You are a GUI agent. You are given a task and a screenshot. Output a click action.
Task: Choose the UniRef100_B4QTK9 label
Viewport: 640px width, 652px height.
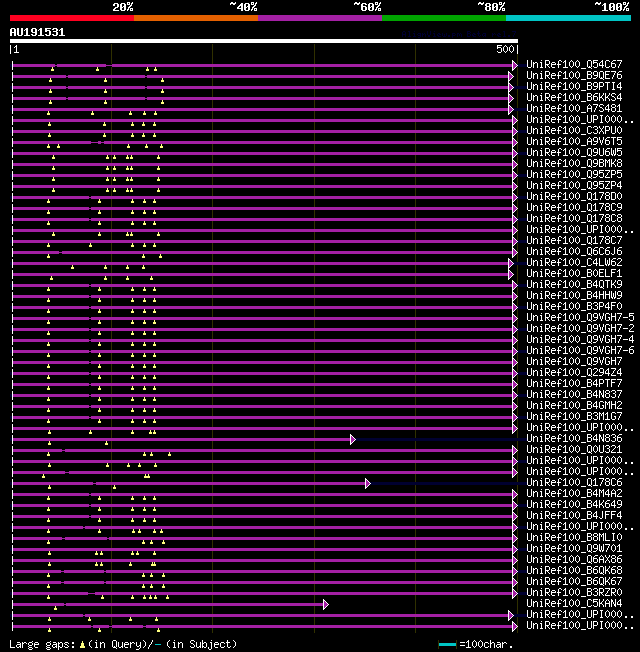pyautogui.click(x=574, y=285)
